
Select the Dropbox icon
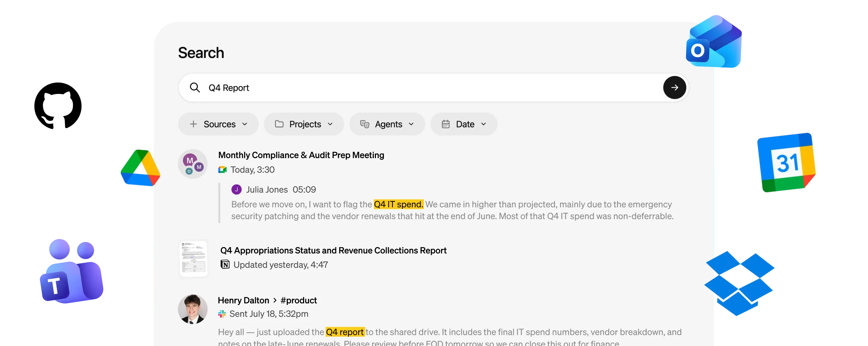click(x=739, y=283)
